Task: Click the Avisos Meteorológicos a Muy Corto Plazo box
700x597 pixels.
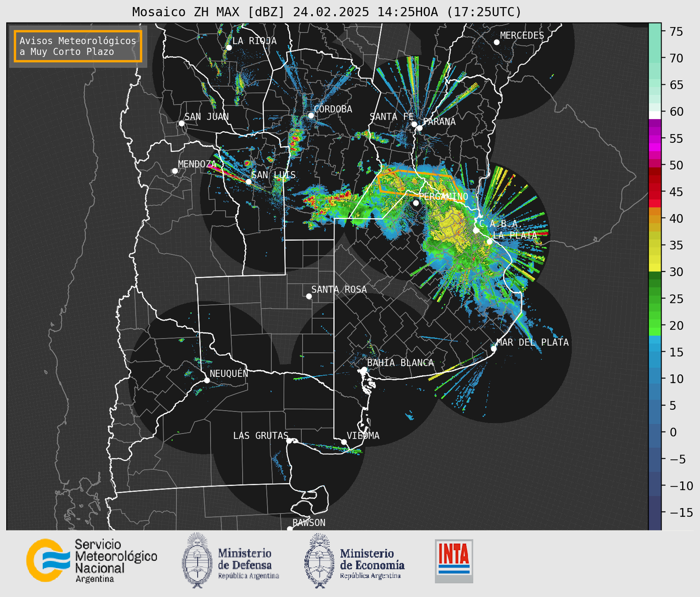Action: click(x=78, y=46)
